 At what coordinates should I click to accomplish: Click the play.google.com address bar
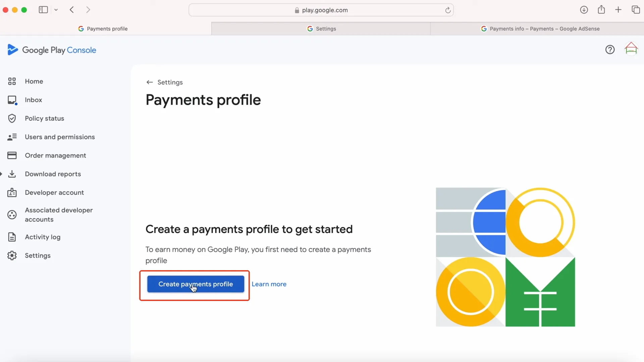(321, 10)
